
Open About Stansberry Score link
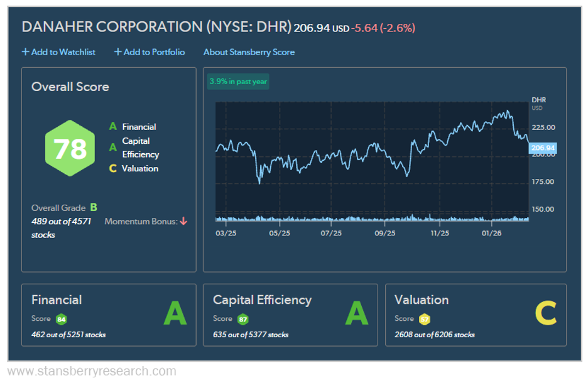coord(249,52)
